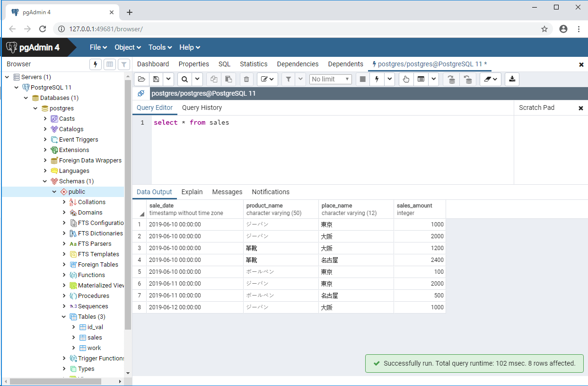This screenshot has height=386, width=588.
Task: Open the Messages results tab
Action: pos(227,192)
